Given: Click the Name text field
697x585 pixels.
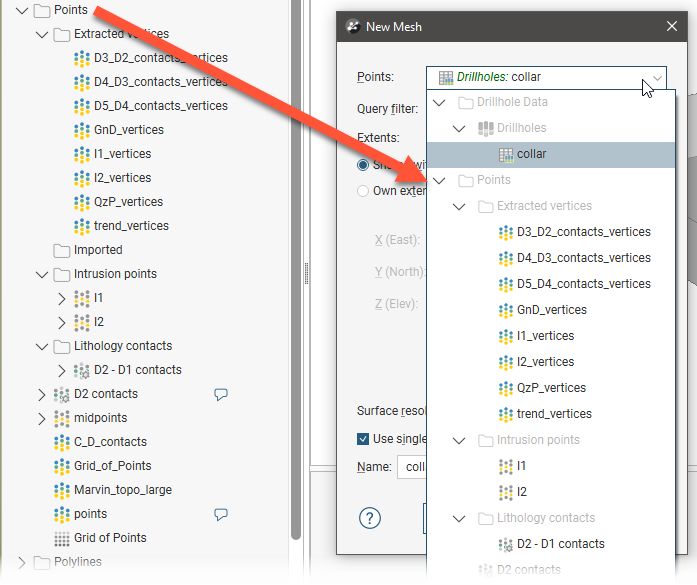Looking at the screenshot, I should point(412,467).
